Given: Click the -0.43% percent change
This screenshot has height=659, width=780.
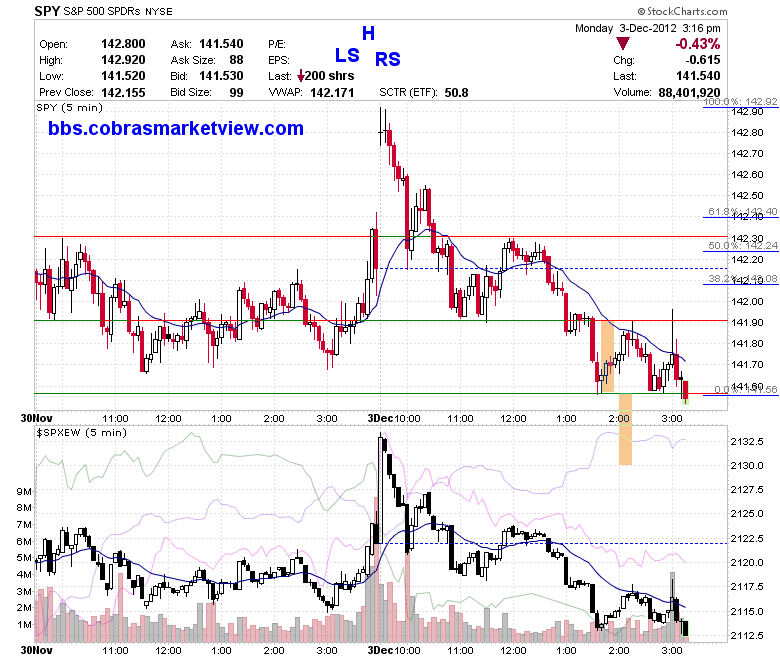Looking at the screenshot, I should click(x=697, y=44).
